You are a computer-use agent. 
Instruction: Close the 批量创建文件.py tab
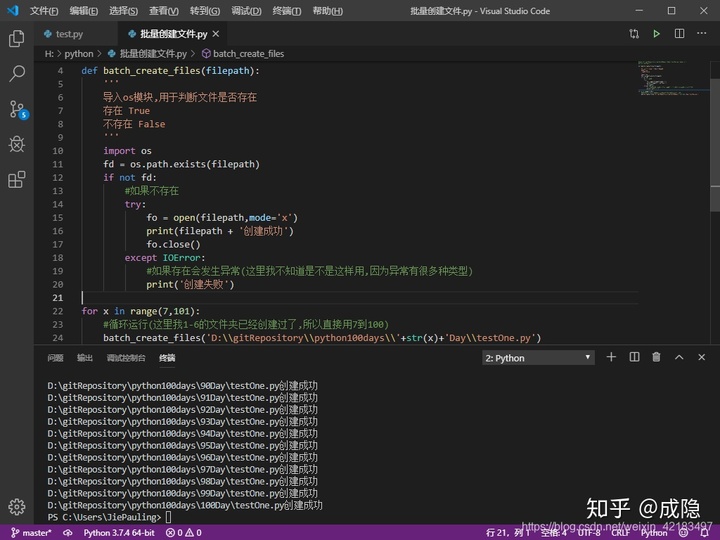[216, 34]
